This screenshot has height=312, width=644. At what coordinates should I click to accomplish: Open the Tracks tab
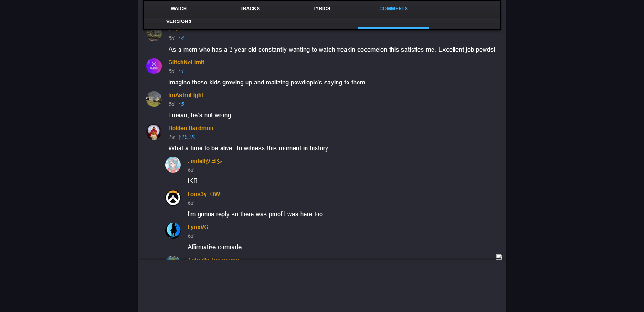250,9
